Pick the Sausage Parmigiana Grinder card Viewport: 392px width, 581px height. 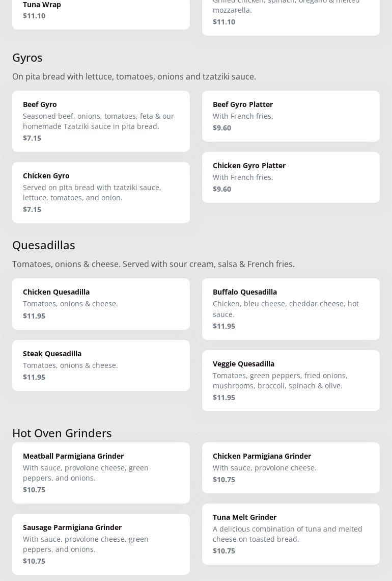point(101,544)
